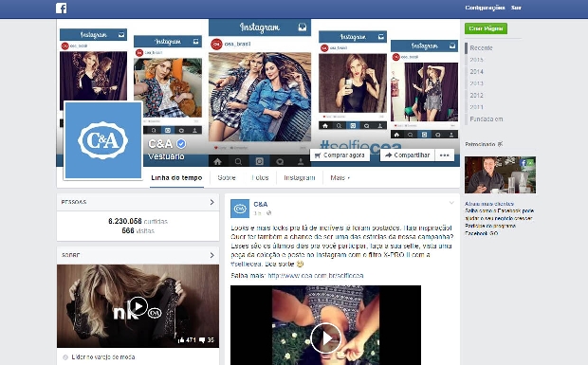Viewport: 588px width, 365px height.
Task: Click the share arrow icon on Compartilhar
Action: (389, 155)
